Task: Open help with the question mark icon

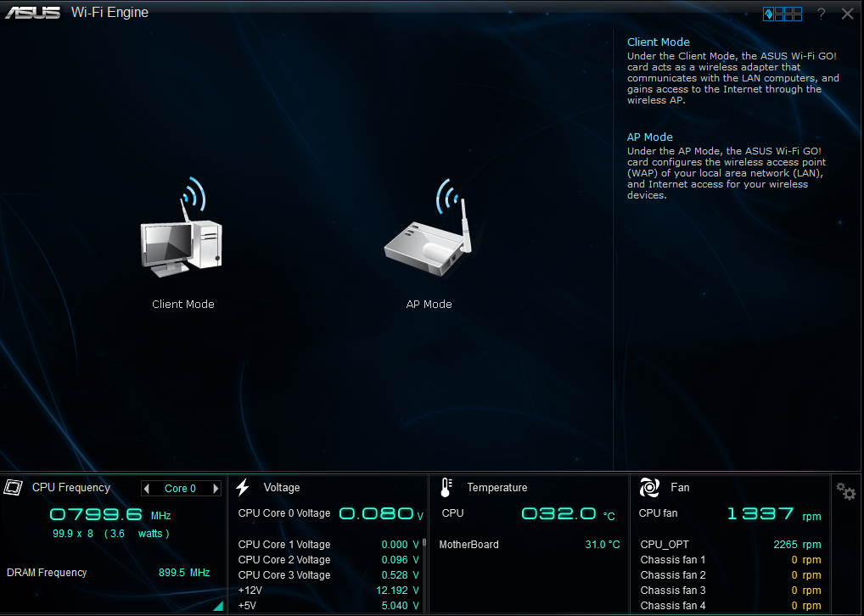Action: 821,14
